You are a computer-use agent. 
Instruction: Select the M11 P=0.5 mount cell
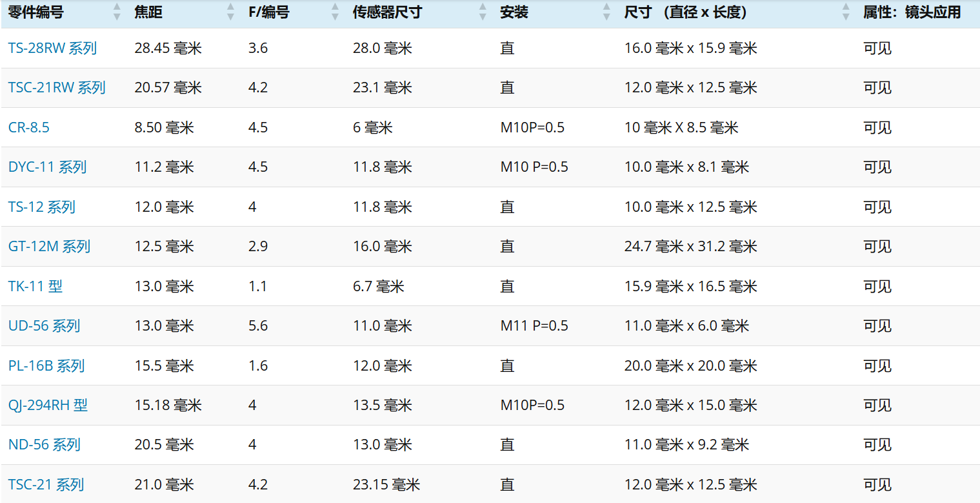click(x=534, y=325)
